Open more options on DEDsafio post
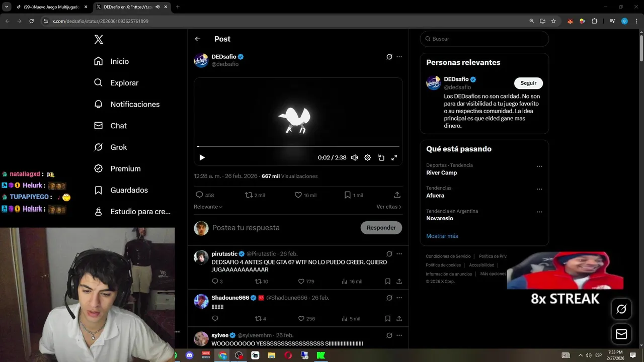This screenshot has width=644, height=362. point(399,57)
